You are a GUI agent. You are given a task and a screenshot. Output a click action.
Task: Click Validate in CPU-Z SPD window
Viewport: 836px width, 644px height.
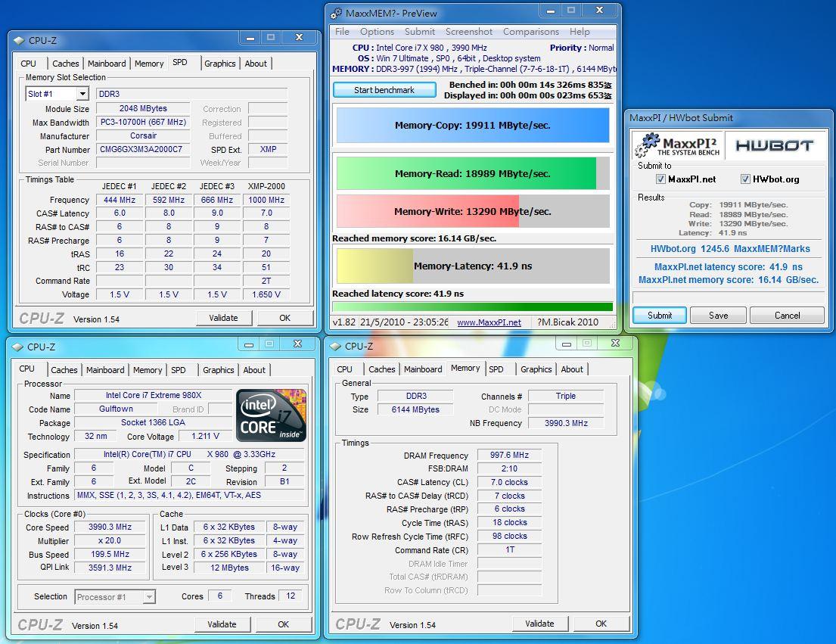click(x=223, y=318)
